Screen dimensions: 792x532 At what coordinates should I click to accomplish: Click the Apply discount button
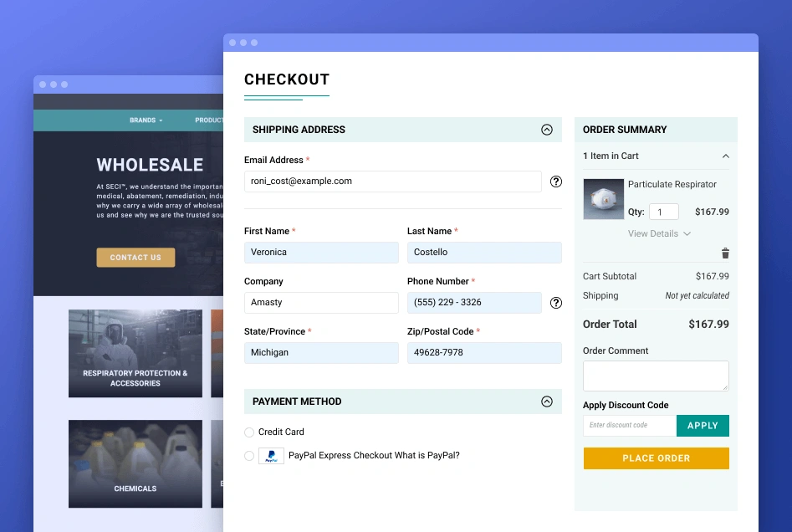(x=703, y=426)
